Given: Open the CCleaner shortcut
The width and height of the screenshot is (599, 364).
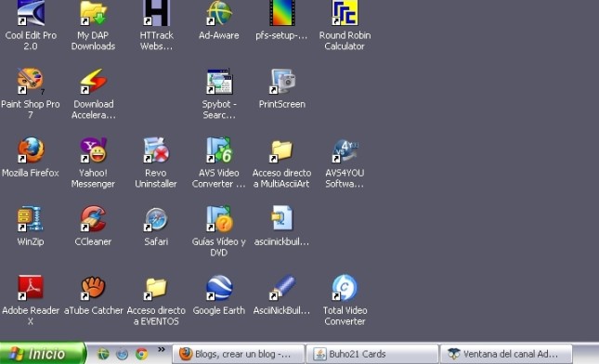Looking at the screenshot, I should [93, 219].
